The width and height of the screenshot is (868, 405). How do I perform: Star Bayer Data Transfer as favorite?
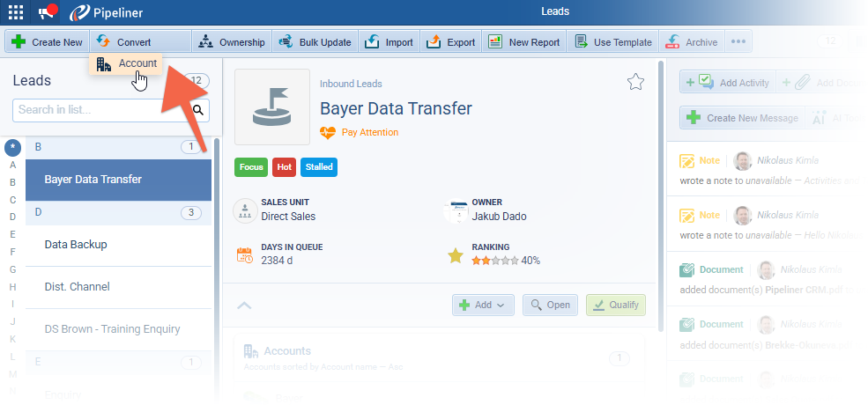tap(635, 82)
